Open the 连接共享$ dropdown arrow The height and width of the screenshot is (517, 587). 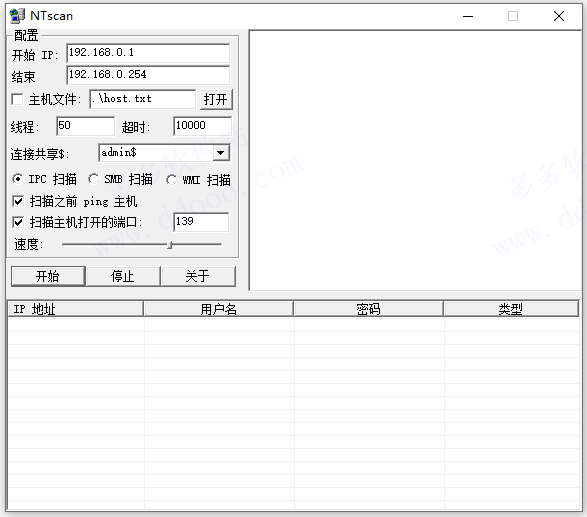tap(221, 153)
